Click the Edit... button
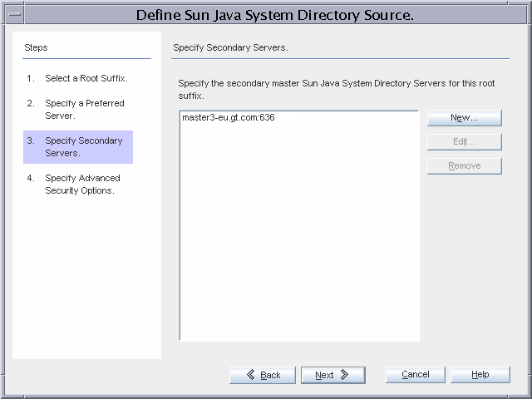The image size is (532, 399). coord(464,142)
